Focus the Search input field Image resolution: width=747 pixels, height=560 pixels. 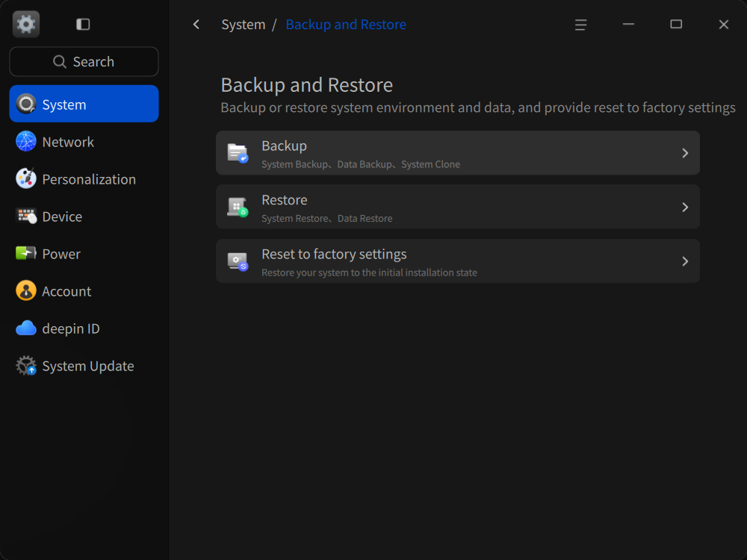click(x=84, y=61)
